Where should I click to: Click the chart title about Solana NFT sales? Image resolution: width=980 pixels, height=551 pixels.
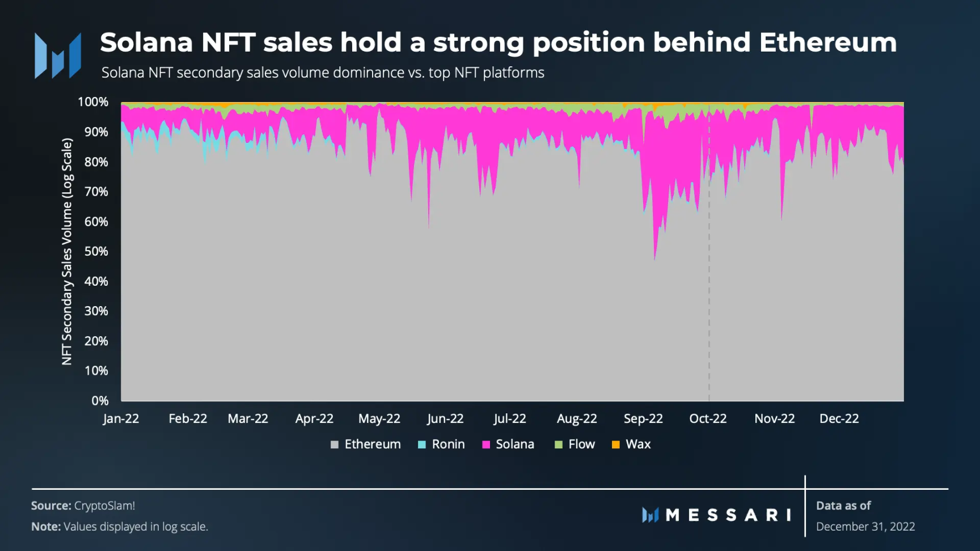tap(499, 43)
